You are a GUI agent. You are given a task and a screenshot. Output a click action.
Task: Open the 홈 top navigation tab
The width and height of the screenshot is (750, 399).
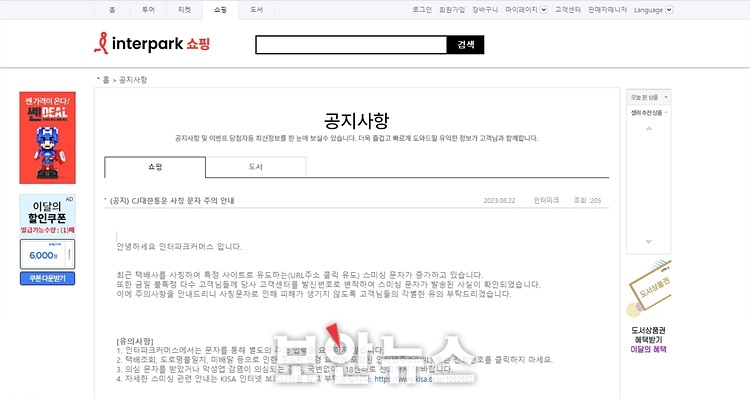pos(112,10)
